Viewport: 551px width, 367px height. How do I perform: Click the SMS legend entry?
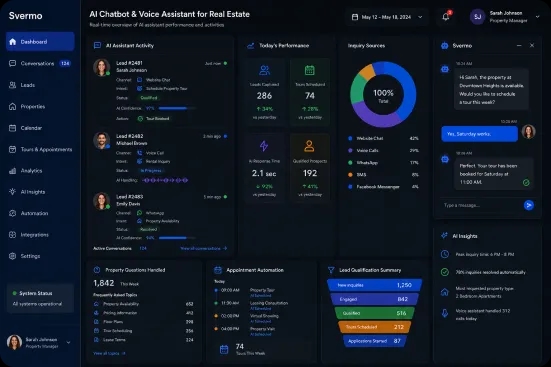(383, 175)
